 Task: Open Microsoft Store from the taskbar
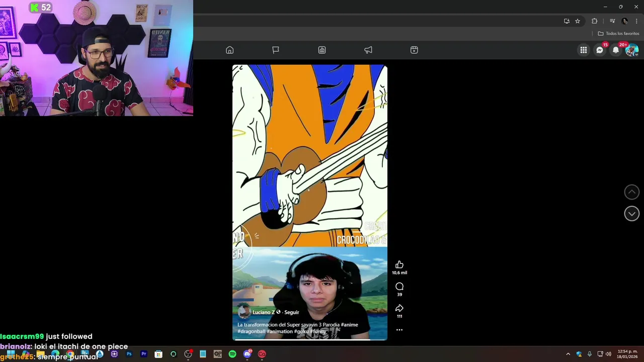pyautogui.click(x=158, y=354)
